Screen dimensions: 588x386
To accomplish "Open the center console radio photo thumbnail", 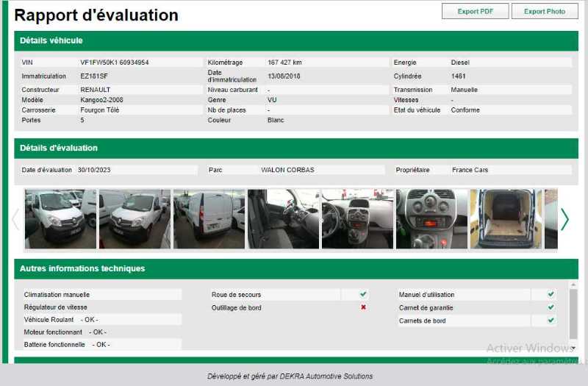I will click(431, 219).
